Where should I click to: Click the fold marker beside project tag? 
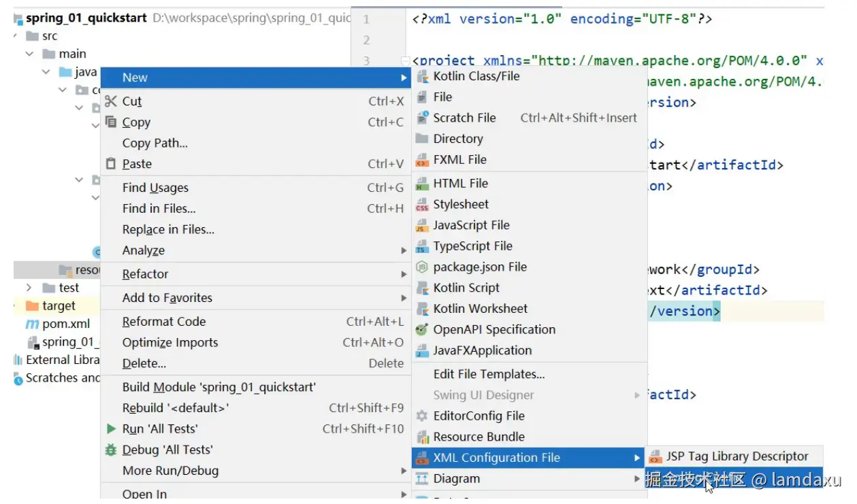click(x=406, y=61)
